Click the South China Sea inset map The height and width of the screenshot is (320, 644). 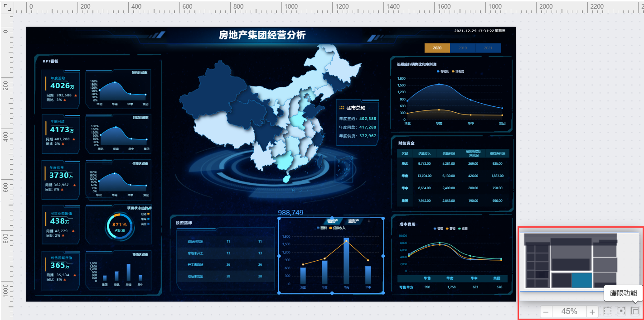pyautogui.click(x=343, y=169)
